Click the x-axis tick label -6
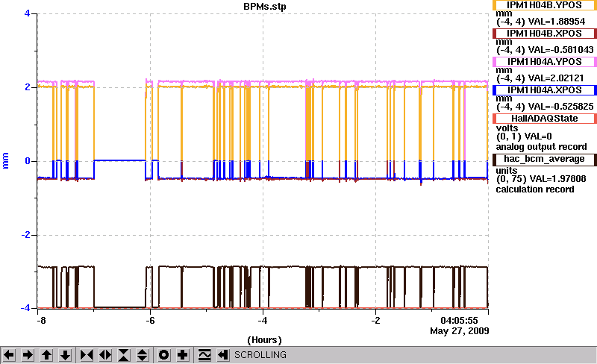This screenshot has height=364, width=597. [151, 321]
